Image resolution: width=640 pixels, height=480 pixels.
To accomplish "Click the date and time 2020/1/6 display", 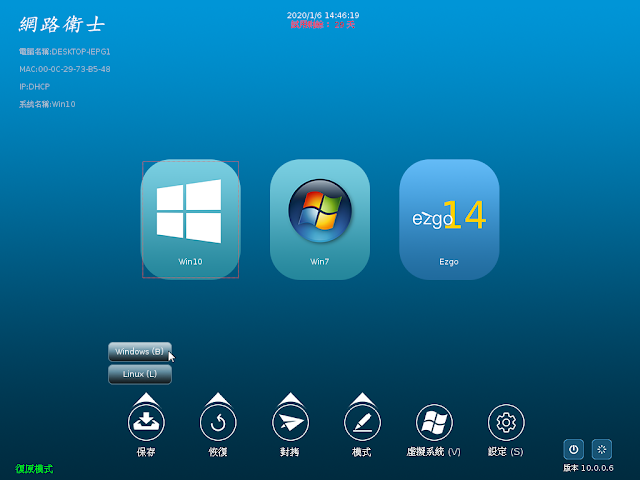I will pyautogui.click(x=323, y=15).
